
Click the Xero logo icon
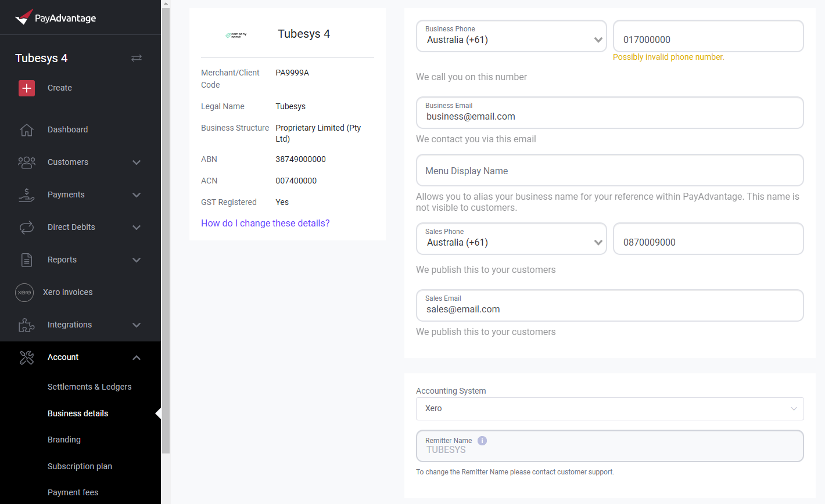(x=24, y=292)
